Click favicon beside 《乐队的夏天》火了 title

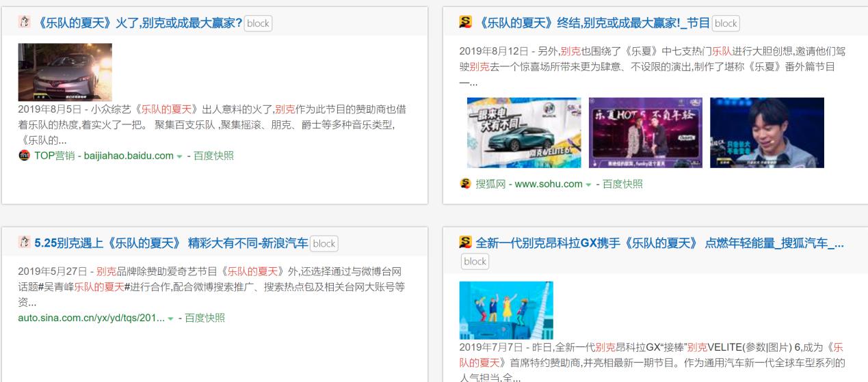pos(24,22)
